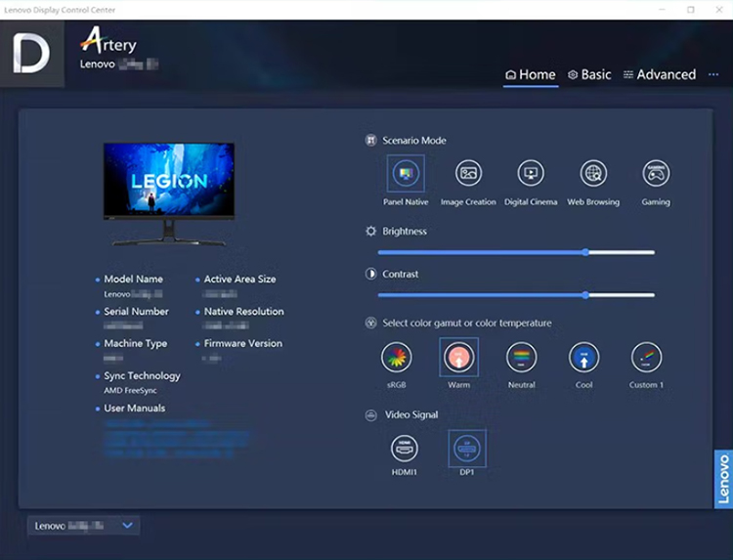Image resolution: width=733 pixels, height=560 pixels.
Task: Expand the Lenovo monitor selection dropdown
Action: tap(83, 526)
